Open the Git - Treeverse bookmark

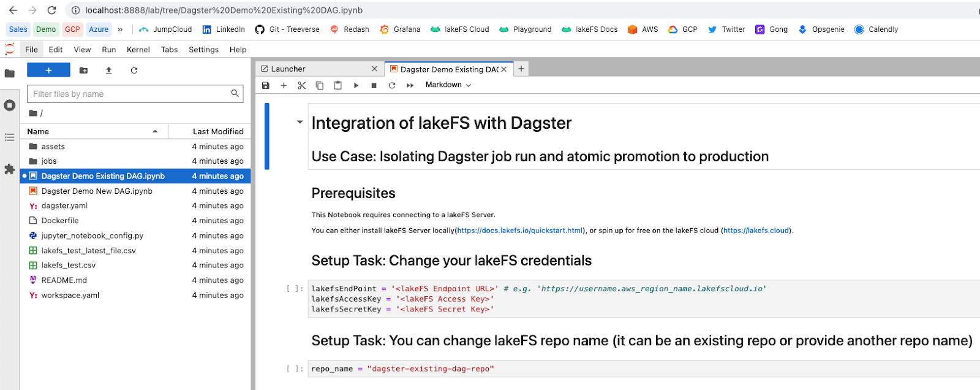287,29
